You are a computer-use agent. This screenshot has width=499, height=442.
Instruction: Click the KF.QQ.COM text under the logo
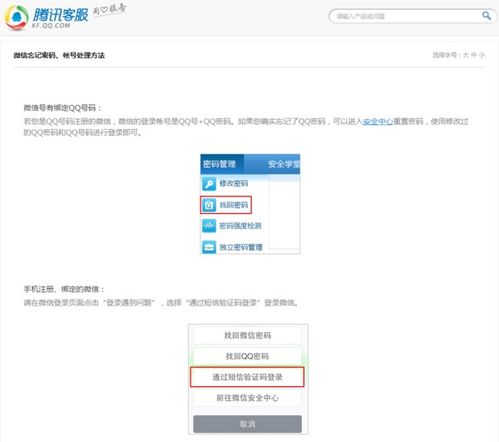pos(51,25)
